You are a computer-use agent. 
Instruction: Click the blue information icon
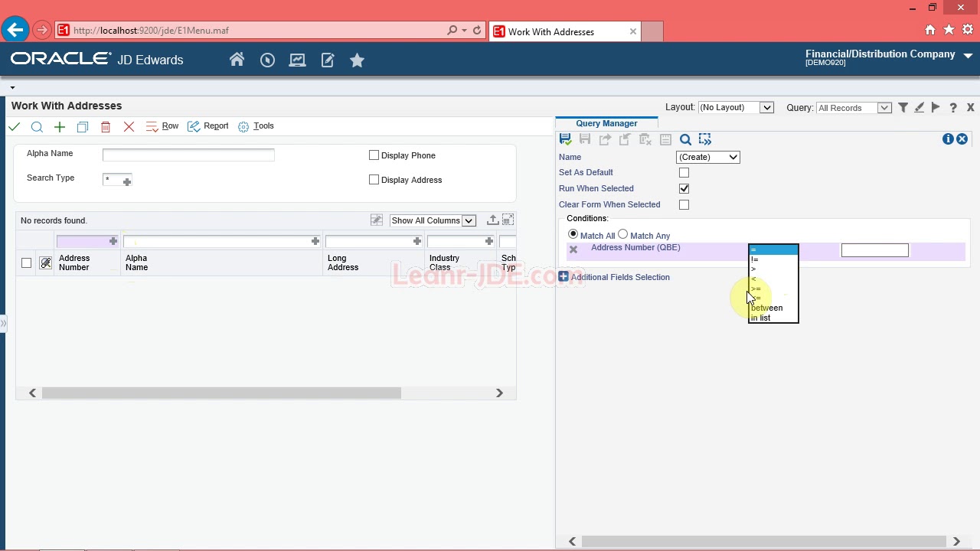(x=948, y=139)
